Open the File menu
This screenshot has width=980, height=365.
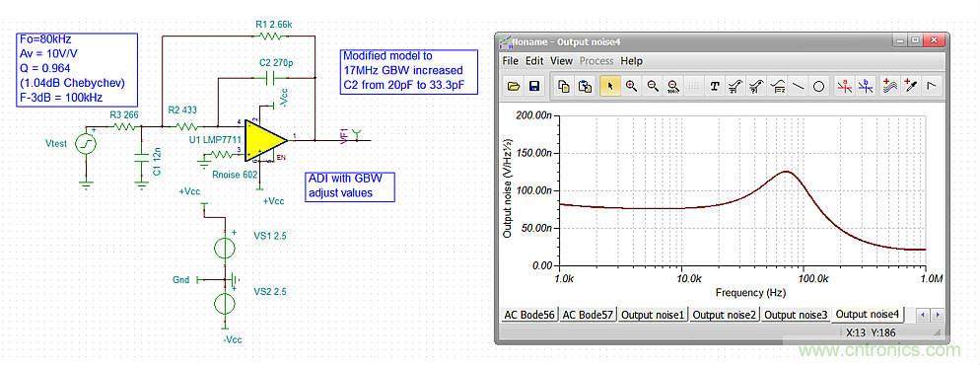[510, 61]
